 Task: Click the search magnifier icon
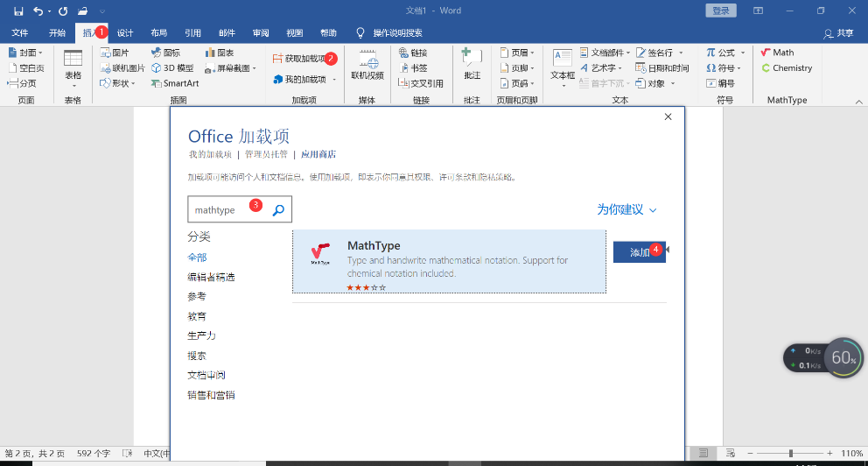point(278,210)
